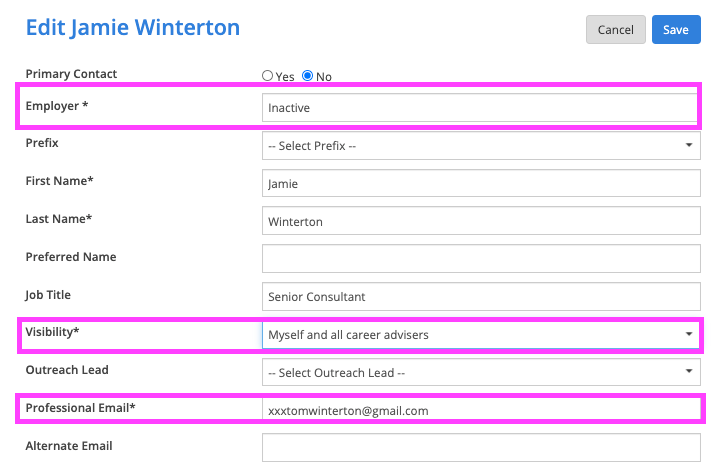Select Yes for Primary Contact
Image resolution: width=727 pixels, height=475 pixels.
pos(268,76)
